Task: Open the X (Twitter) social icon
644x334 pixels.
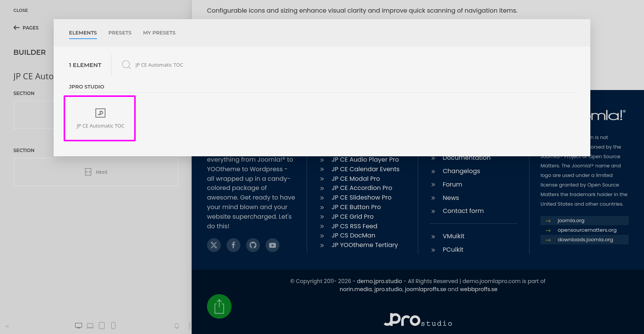Action: [x=214, y=245]
